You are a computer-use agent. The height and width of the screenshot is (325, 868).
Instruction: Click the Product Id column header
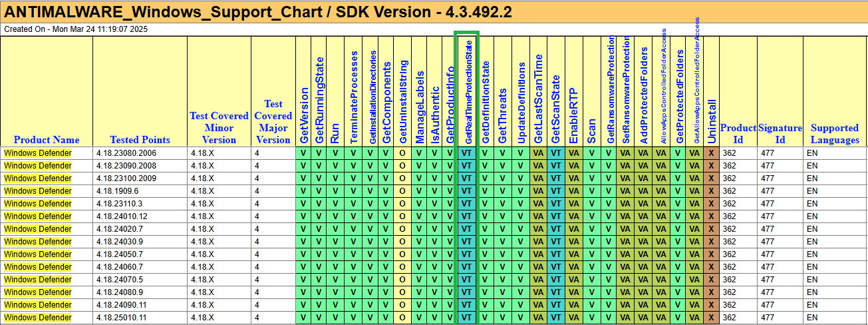pyautogui.click(x=738, y=134)
